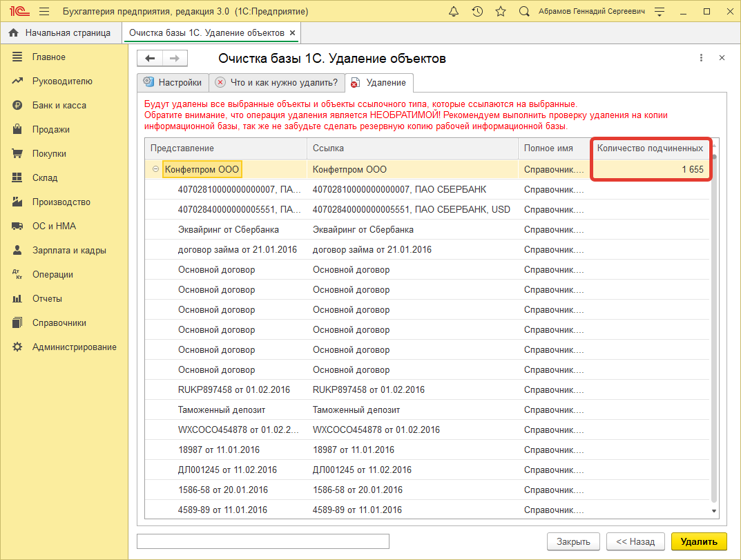Collapse the Конфетпром ООО tree node

click(155, 169)
